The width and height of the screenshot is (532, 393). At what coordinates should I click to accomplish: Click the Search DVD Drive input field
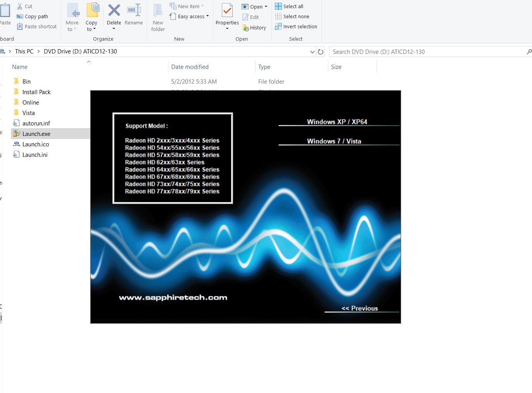coord(426,52)
